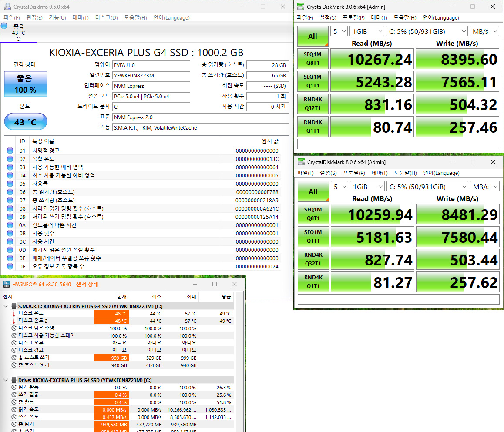504x432 pixels.
Task: Click clock icon beside 디스크 오류 row
Action: pos(14,343)
